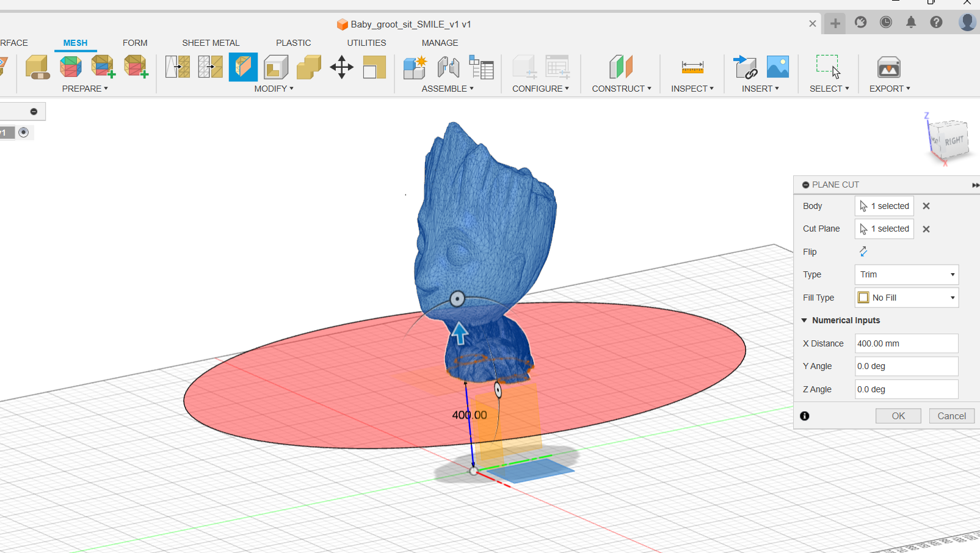Add a new design tab with plus

point(835,24)
